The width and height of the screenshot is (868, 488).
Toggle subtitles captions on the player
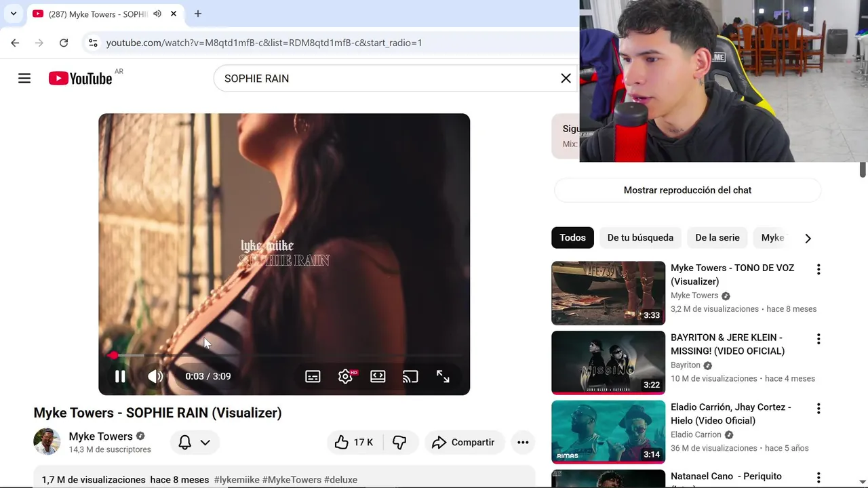[313, 376]
